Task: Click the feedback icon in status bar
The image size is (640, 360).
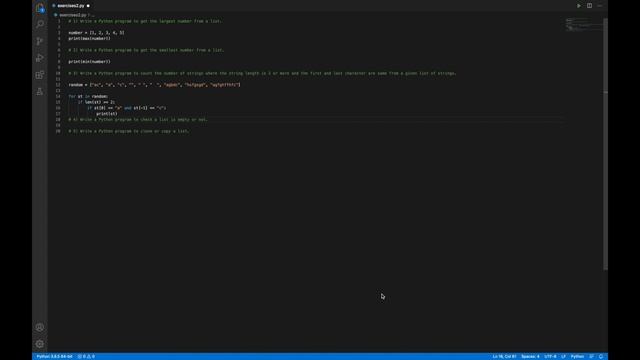Action: (591, 356)
